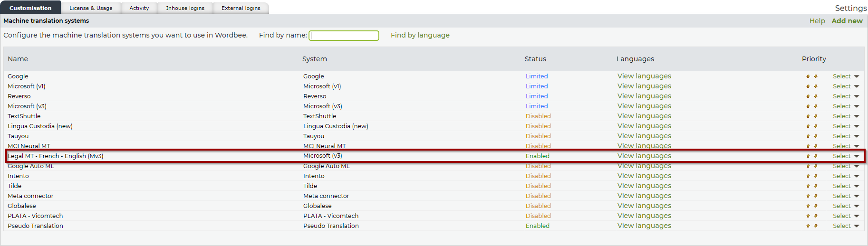The image size is (868, 246).
Task: Move Reverso down in priority
Action: tap(816, 96)
